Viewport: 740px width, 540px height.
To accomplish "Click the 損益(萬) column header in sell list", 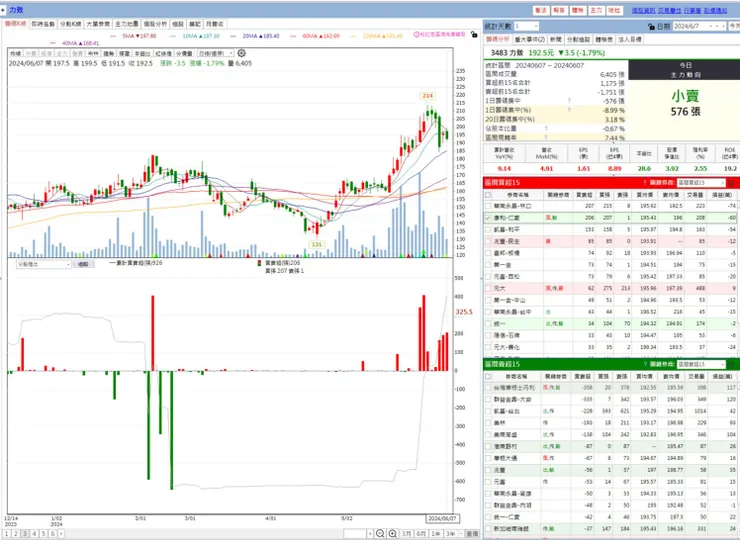I will (722, 377).
